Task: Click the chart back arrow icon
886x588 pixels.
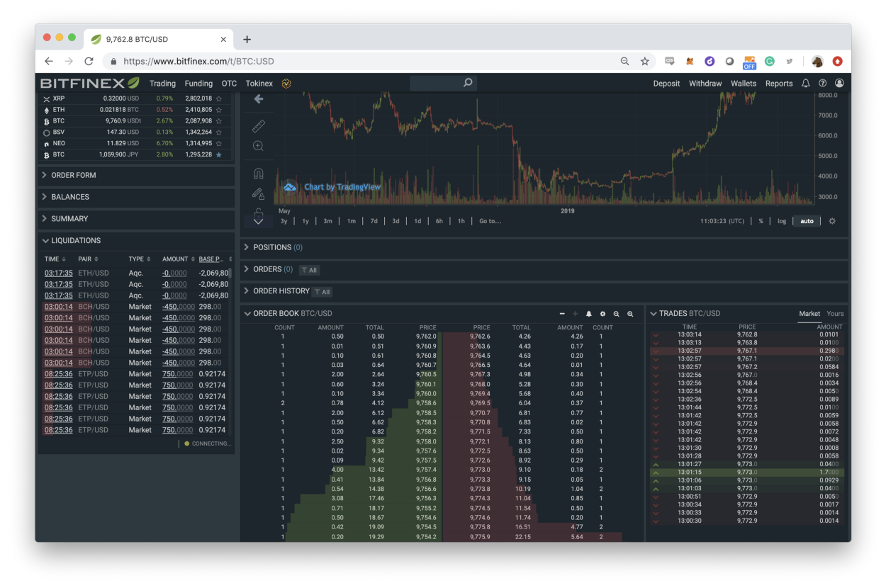Action: pyautogui.click(x=258, y=99)
